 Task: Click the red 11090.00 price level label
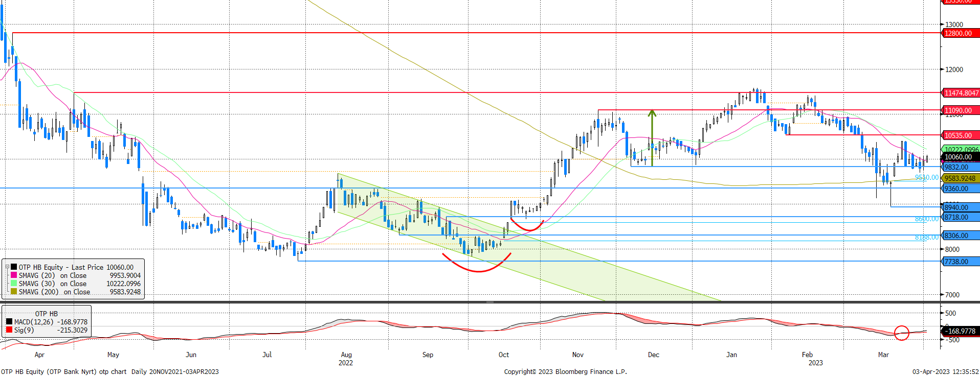(961, 110)
